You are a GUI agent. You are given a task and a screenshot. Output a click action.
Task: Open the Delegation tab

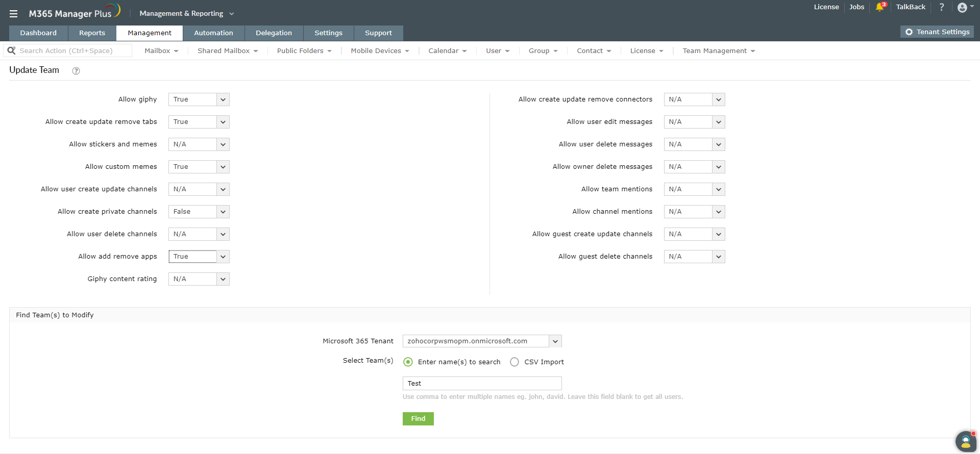coord(274,33)
